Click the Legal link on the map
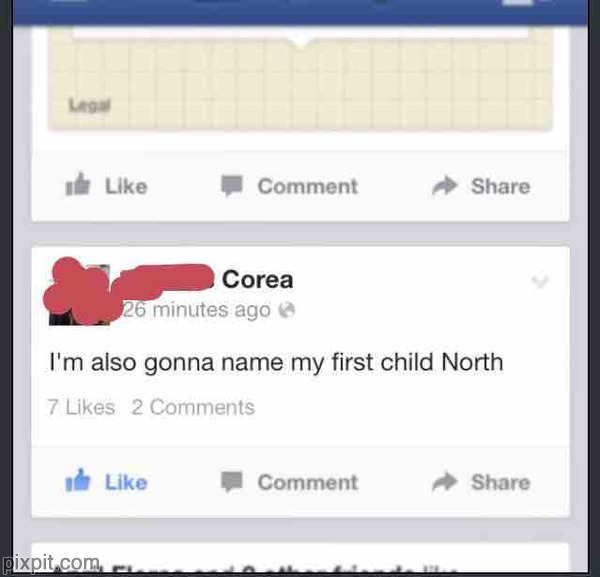This screenshot has width=600, height=577. pos(90,105)
